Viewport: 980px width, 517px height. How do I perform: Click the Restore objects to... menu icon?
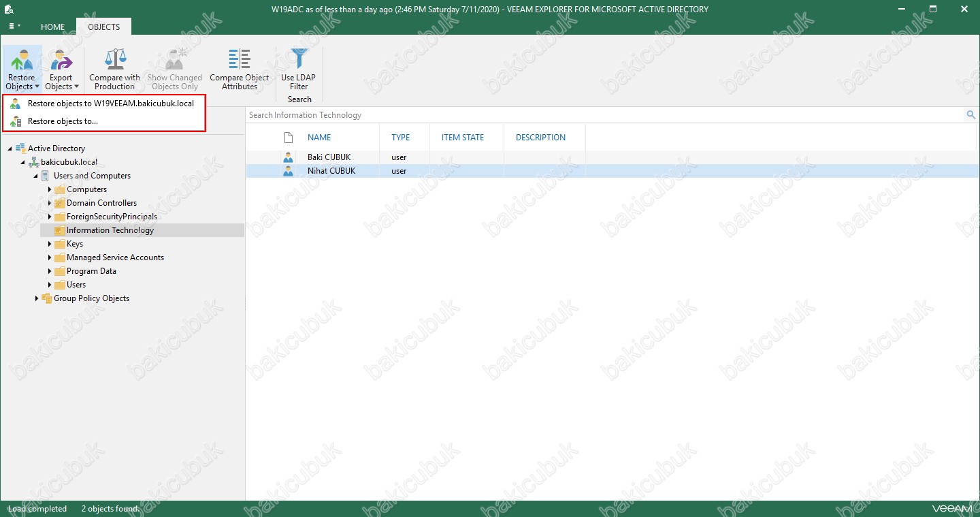tap(16, 121)
